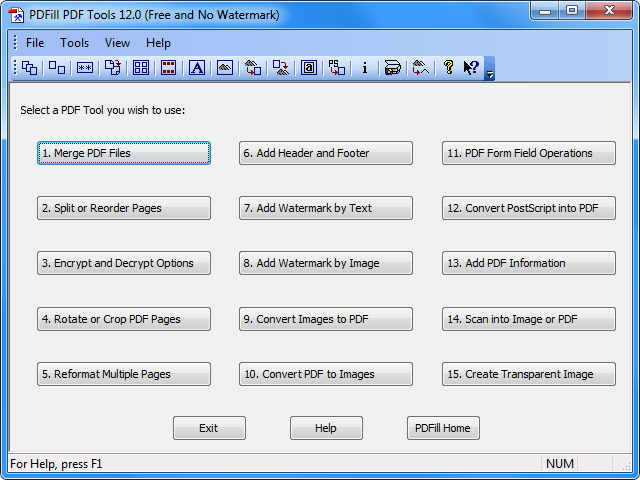Click the Watermark by Text 'A' icon
Screen dimensions: 640x480
197,68
